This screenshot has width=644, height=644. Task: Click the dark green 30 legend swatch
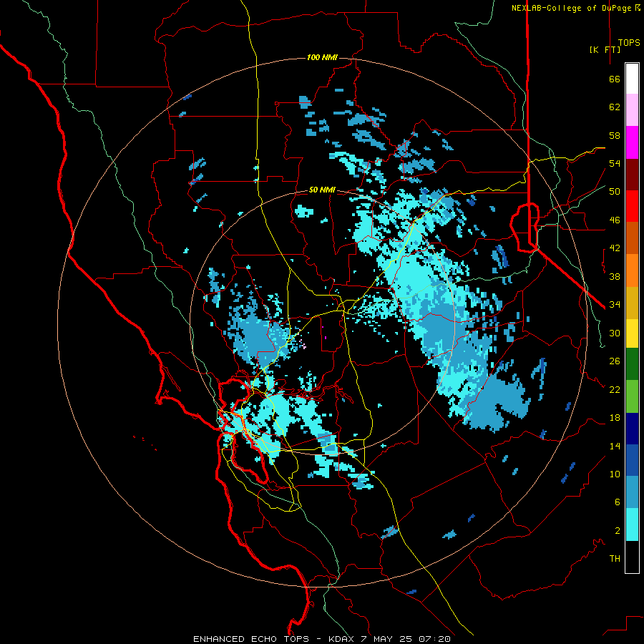pyautogui.click(x=632, y=364)
